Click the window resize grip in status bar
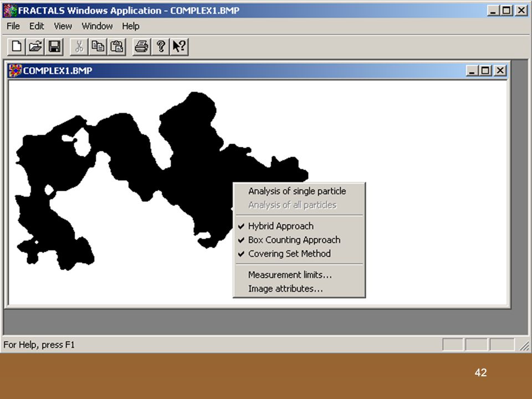532x399 pixels. [524, 345]
